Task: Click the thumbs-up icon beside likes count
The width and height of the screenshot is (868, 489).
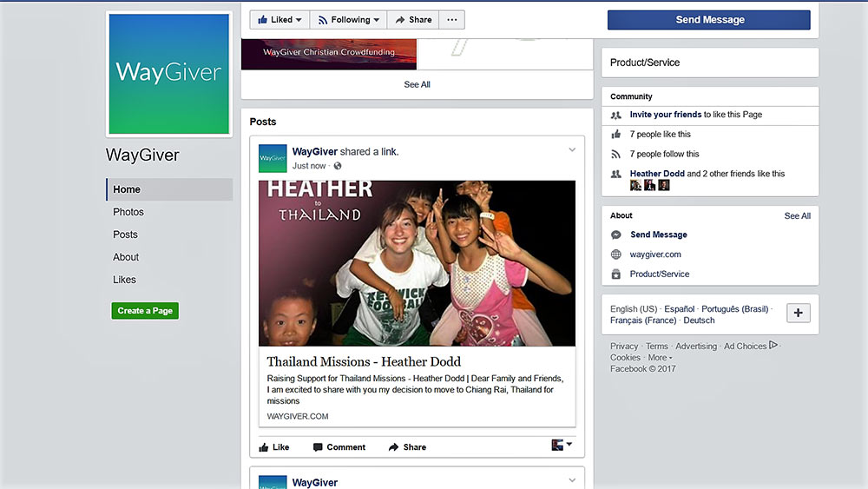Action: click(x=615, y=134)
